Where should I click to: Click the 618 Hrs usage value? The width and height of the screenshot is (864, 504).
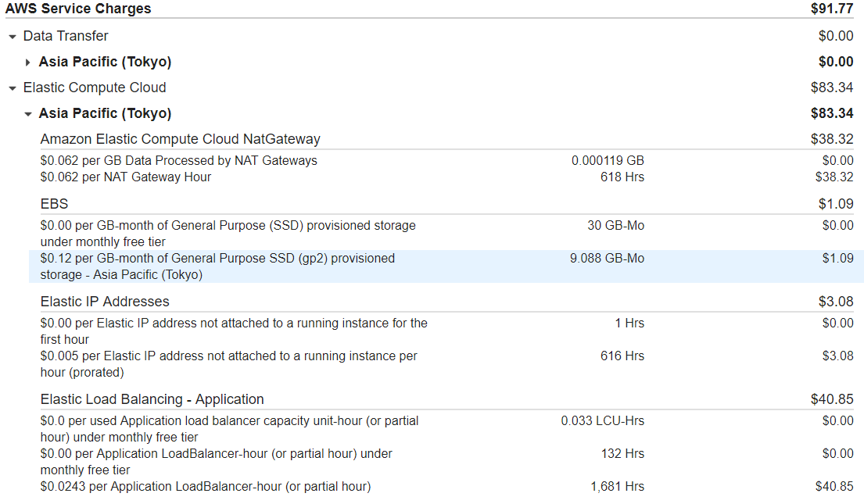coord(622,177)
